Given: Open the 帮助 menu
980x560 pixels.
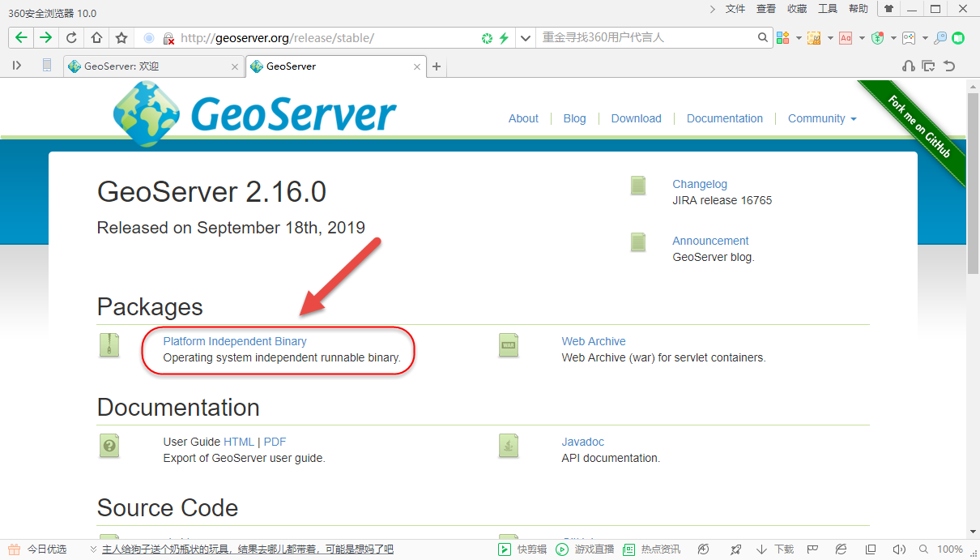Looking at the screenshot, I should tap(859, 9).
